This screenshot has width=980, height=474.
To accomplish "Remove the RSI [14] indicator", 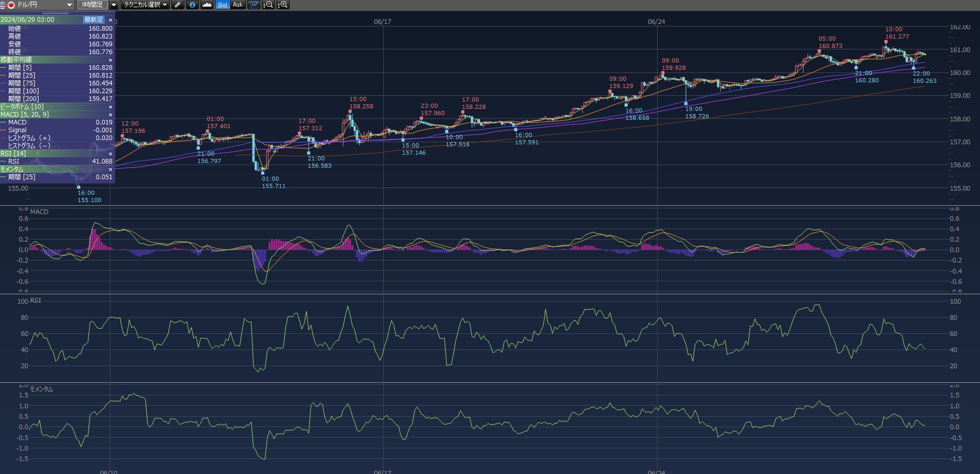I will coord(110,154).
